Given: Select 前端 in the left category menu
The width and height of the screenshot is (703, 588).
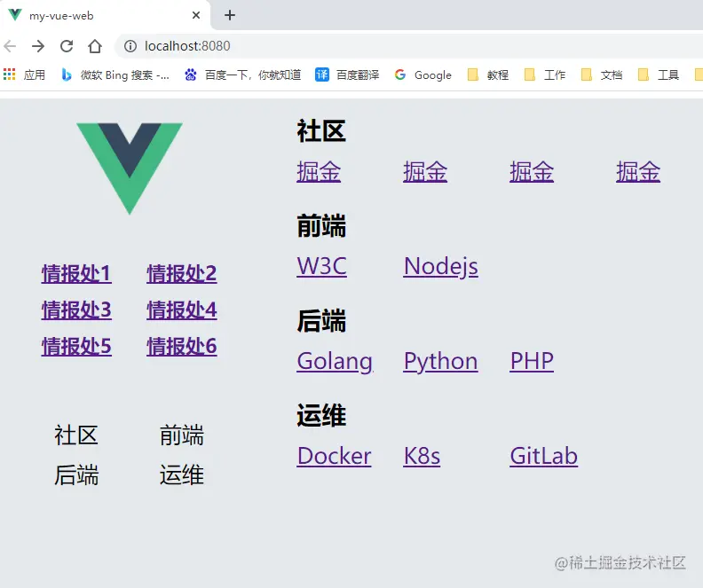Looking at the screenshot, I should click(182, 435).
